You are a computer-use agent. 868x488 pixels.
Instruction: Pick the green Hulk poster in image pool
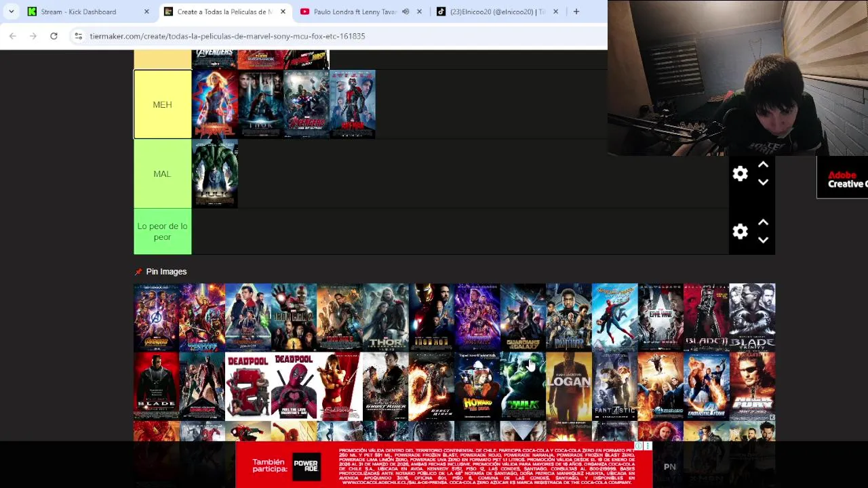coord(523,386)
